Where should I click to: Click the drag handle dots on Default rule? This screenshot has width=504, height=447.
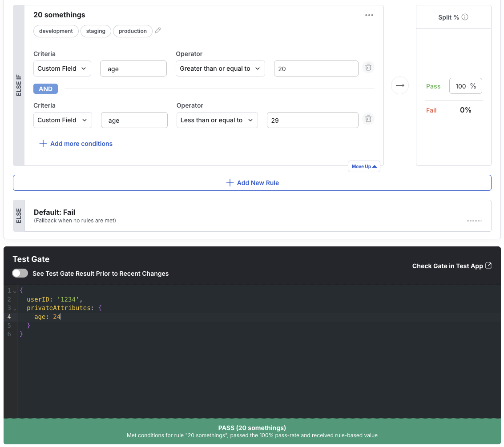click(x=475, y=221)
